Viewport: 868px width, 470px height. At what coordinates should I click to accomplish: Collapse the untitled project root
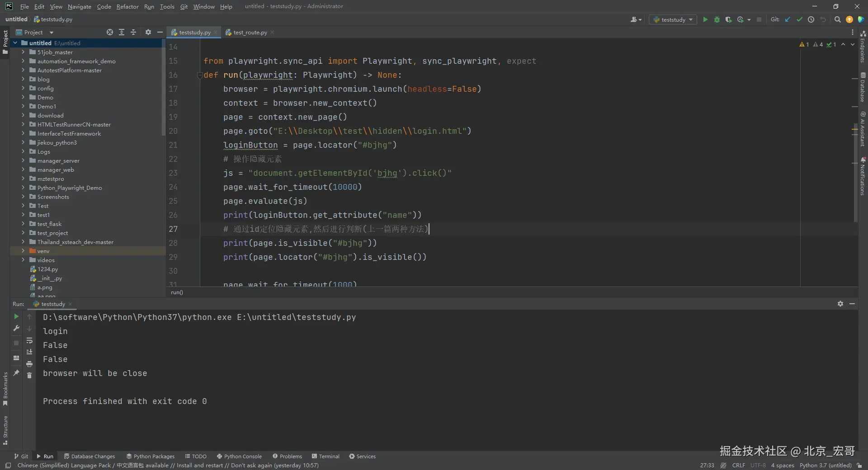click(15, 43)
